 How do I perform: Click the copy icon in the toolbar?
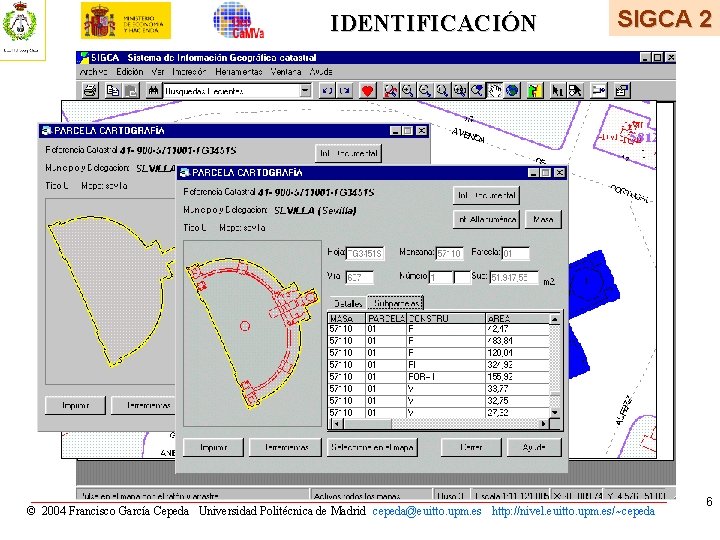pyautogui.click(x=112, y=90)
